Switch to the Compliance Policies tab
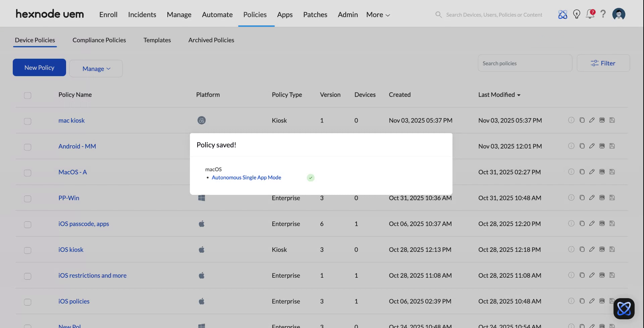 (99, 40)
